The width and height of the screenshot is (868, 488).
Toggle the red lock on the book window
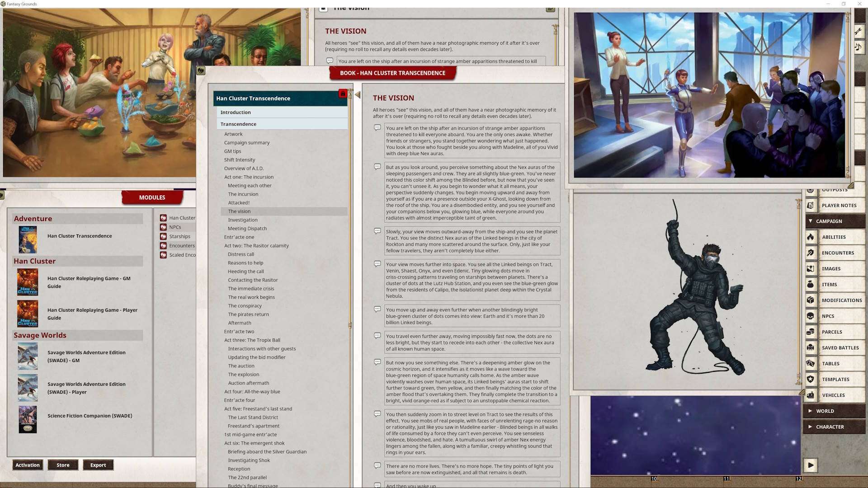pos(343,94)
